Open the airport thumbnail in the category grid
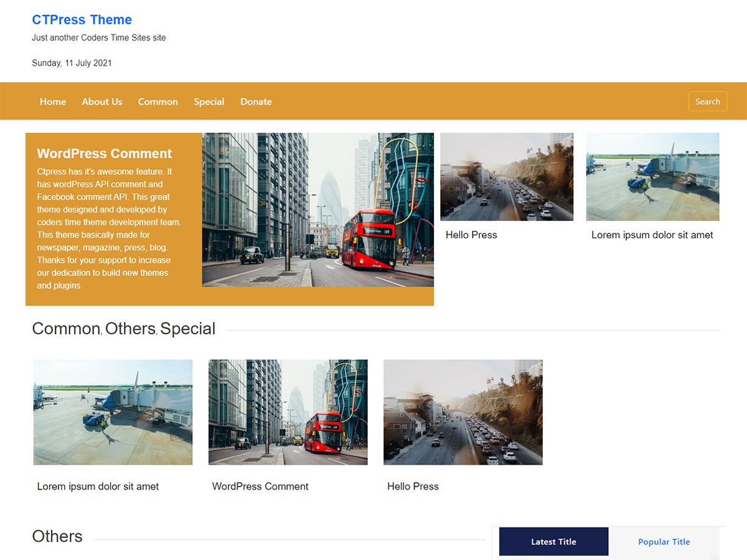The width and height of the screenshot is (747, 560). point(113,412)
